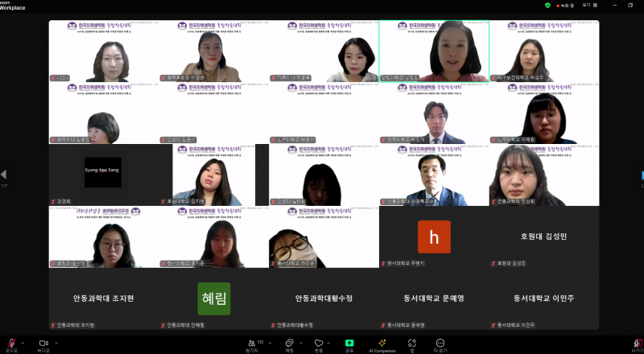
Task: Go to the previous gallery page arrow
Action: pos(3,175)
